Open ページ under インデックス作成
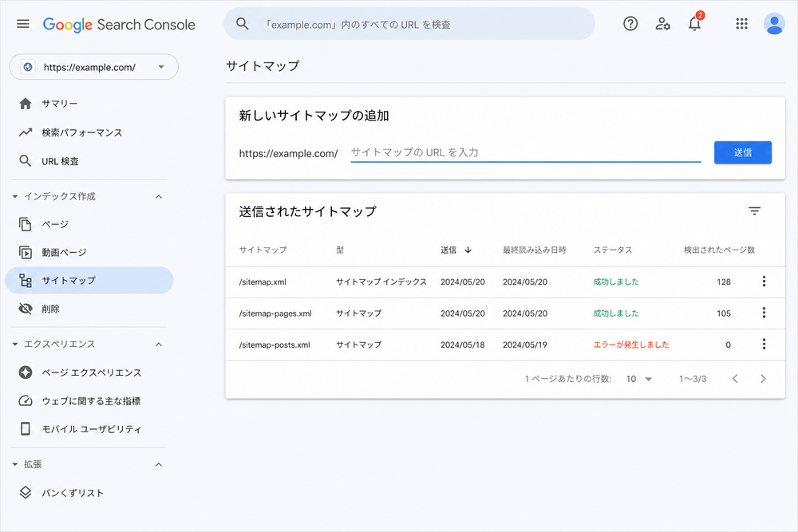Screen dimensions: 798x532 [x=89, y=224]
